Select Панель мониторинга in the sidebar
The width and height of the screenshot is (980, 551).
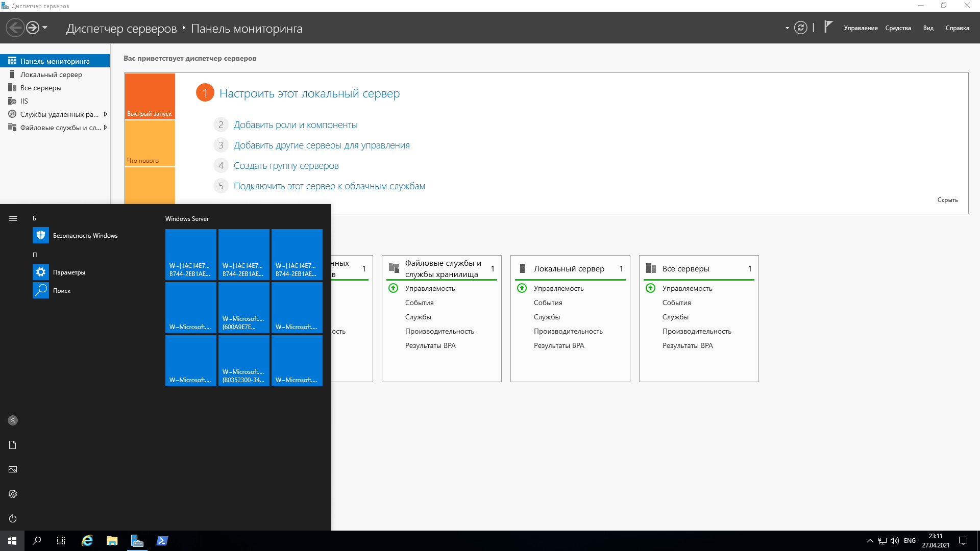[55, 61]
